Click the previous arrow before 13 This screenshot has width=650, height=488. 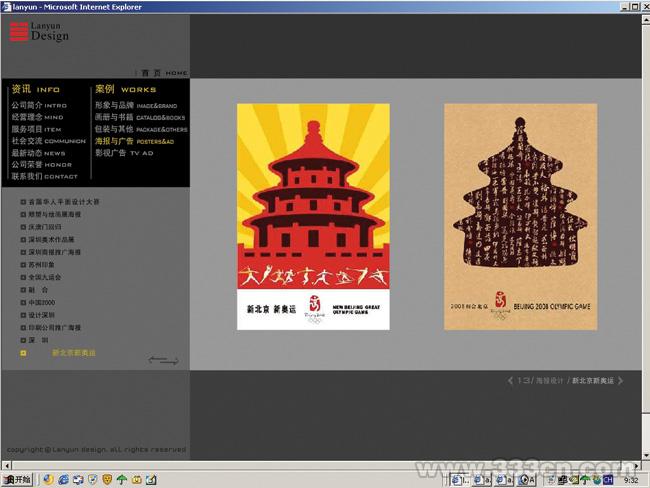[509, 380]
